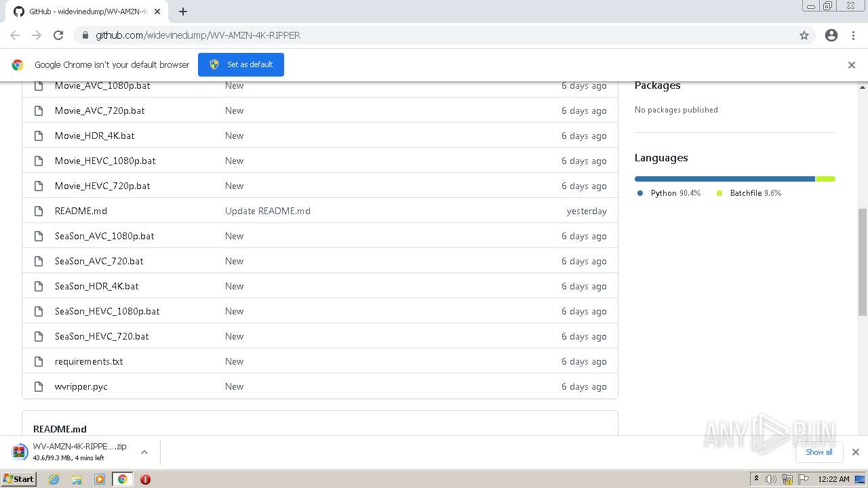The height and width of the screenshot is (488, 868).
Task: Click Chrome icon in taskbar
Action: (x=122, y=479)
